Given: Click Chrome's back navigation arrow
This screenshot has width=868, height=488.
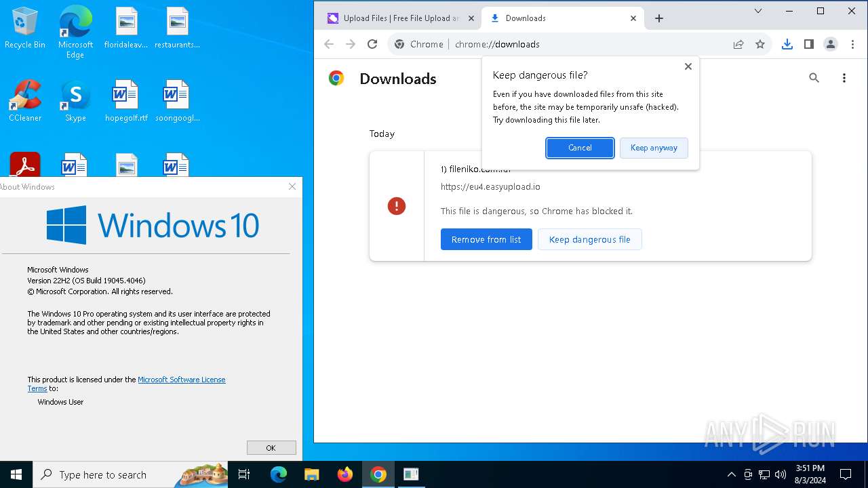Looking at the screenshot, I should pyautogui.click(x=329, y=44).
